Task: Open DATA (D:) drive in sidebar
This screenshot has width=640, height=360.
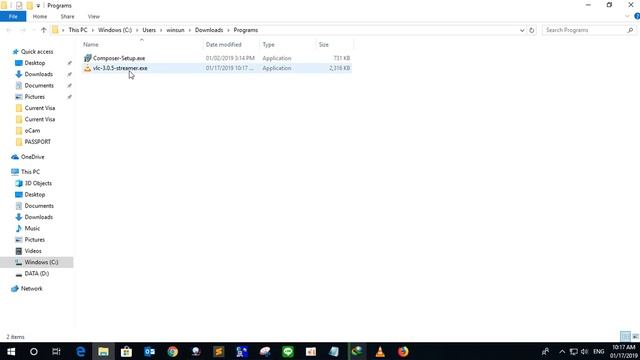Action: pos(36,273)
